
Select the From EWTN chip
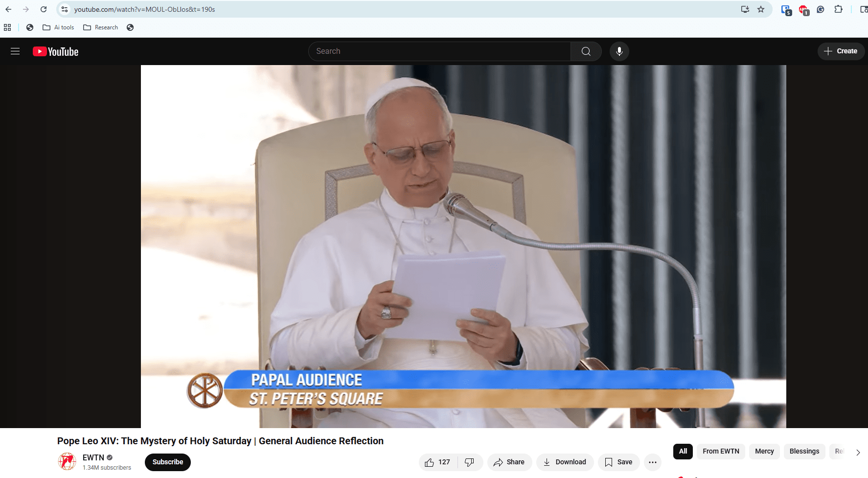click(721, 452)
